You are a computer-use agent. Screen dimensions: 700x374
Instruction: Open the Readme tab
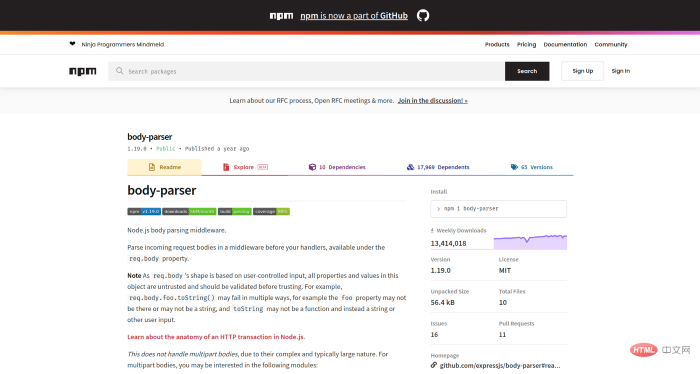[164, 167]
